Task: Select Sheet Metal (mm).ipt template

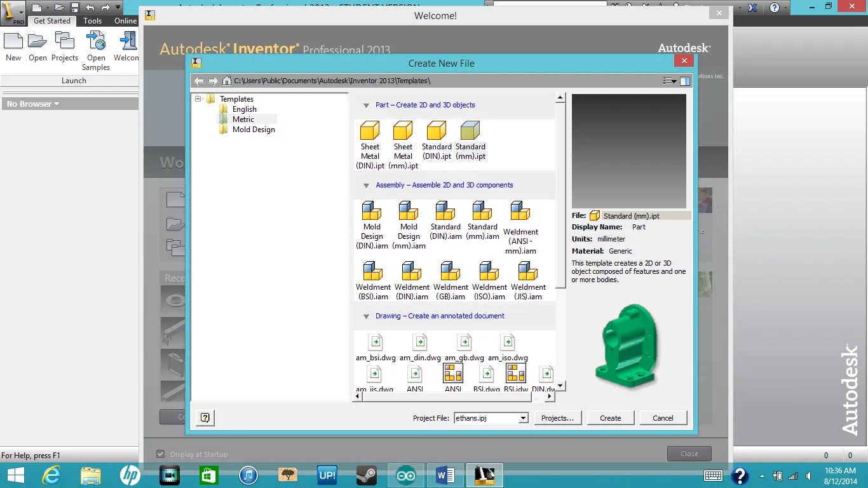Action: click(x=403, y=146)
